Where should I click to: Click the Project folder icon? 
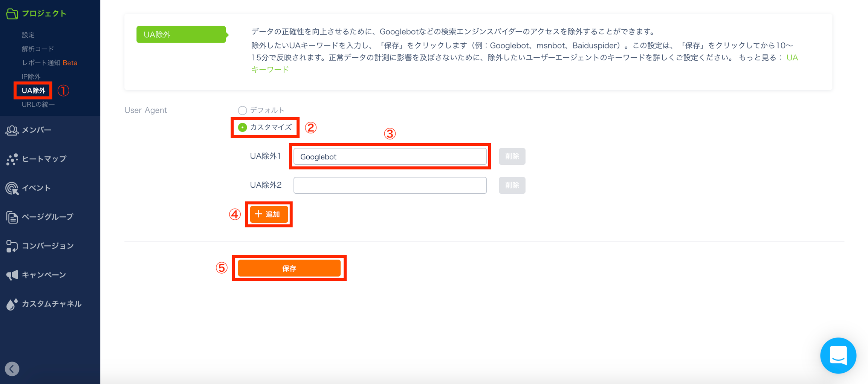[x=12, y=14]
